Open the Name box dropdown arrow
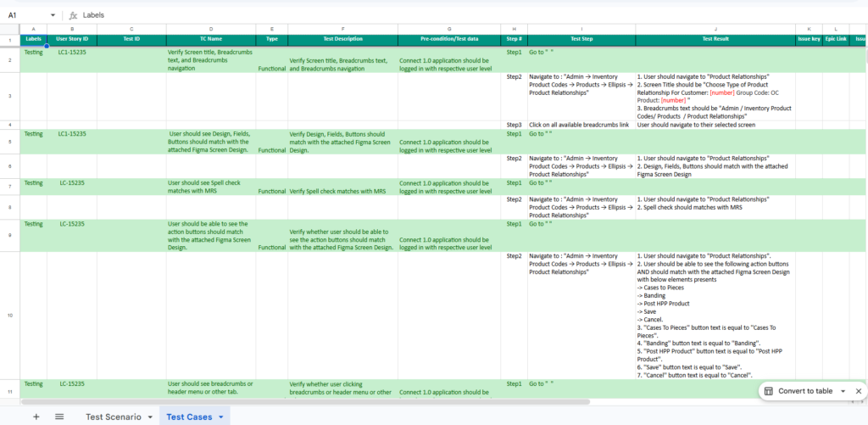The width and height of the screenshot is (868, 425). click(x=53, y=15)
